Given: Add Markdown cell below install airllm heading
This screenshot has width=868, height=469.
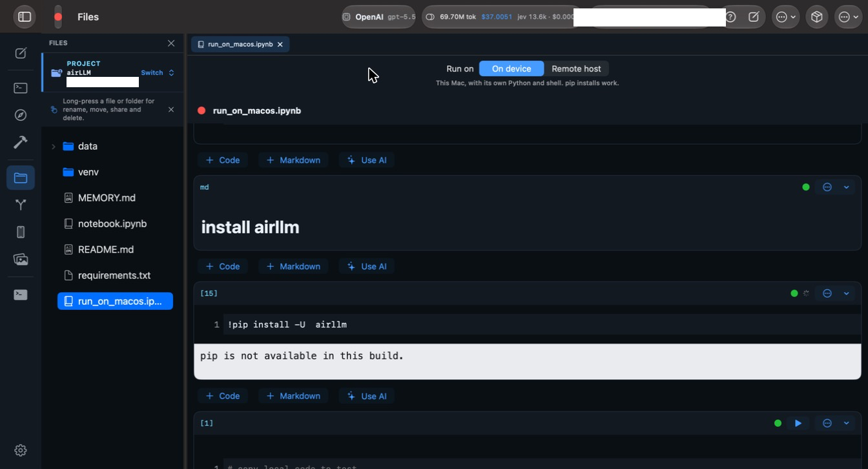Looking at the screenshot, I should (x=293, y=266).
